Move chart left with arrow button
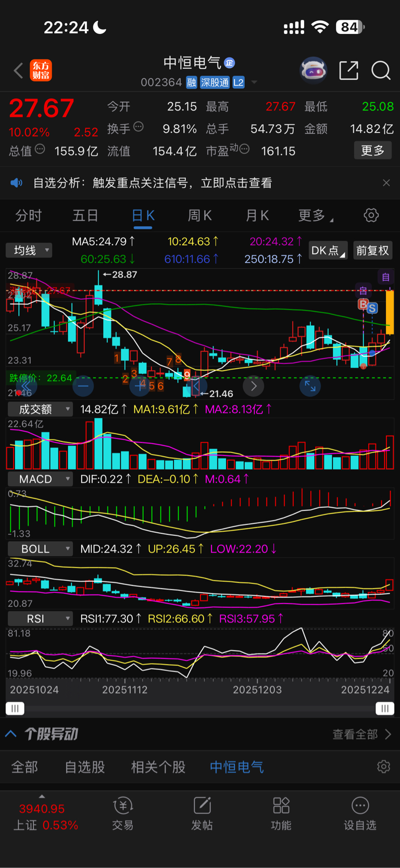This screenshot has height=868, width=400. [x=196, y=386]
